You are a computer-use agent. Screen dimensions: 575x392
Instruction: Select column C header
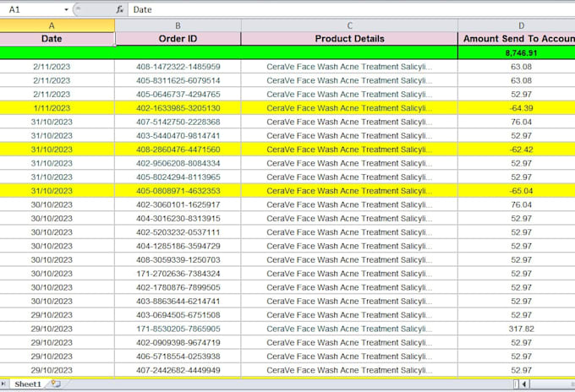pyautogui.click(x=349, y=25)
